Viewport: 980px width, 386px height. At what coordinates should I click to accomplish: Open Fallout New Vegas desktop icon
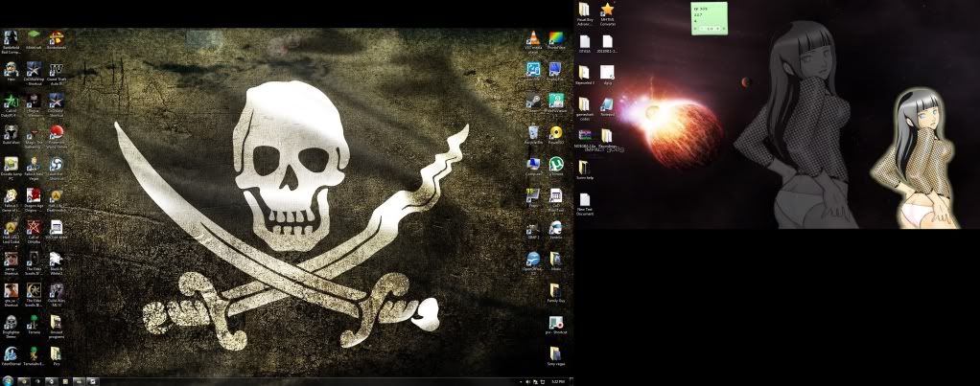tap(34, 166)
